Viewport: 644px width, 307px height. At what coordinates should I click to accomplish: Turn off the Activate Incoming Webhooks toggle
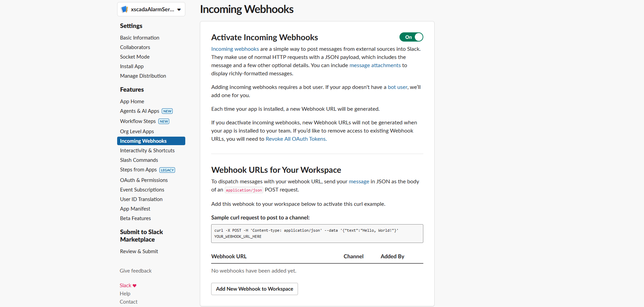point(411,37)
